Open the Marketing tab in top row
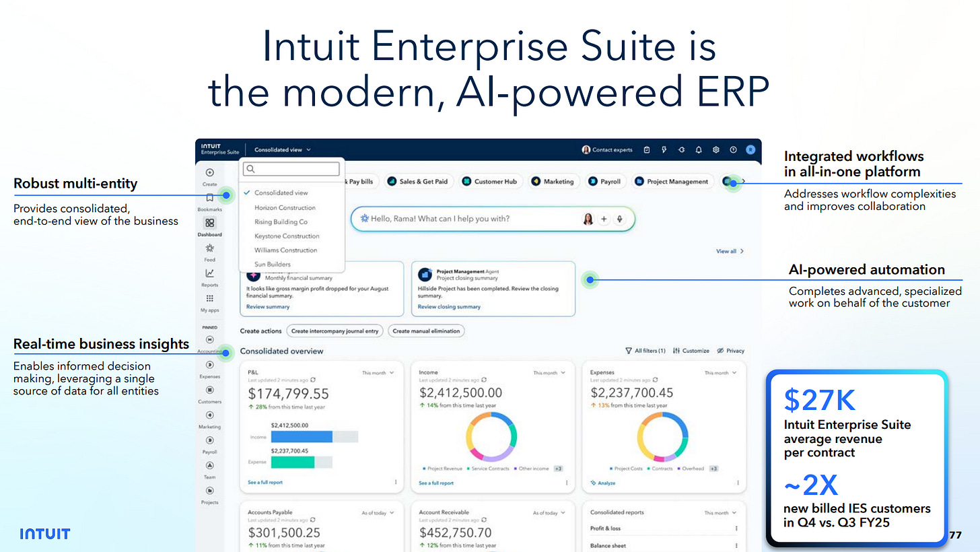The height and width of the screenshot is (552, 980). (x=553, y=181)
